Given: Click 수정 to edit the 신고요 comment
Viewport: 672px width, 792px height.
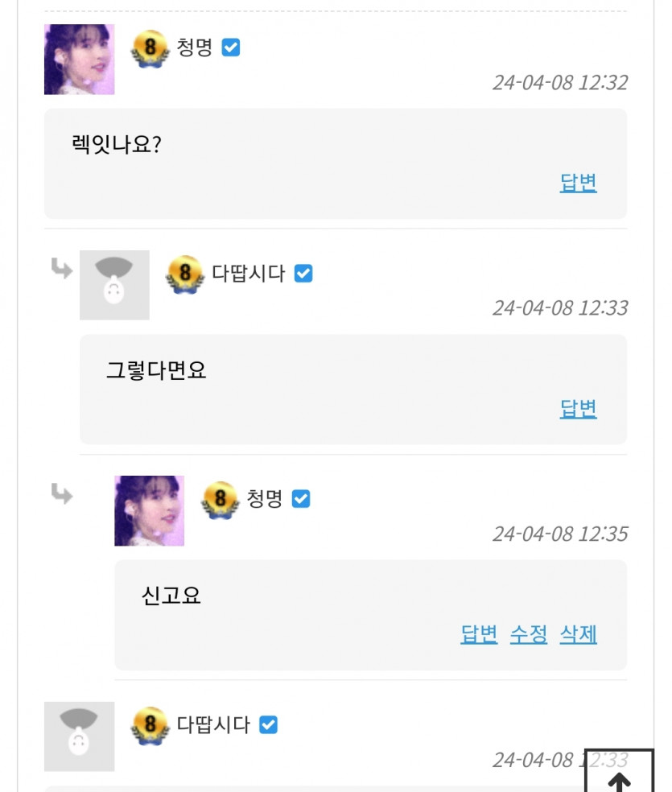Looking at the screenshot, I should click(x=528, y=634).
